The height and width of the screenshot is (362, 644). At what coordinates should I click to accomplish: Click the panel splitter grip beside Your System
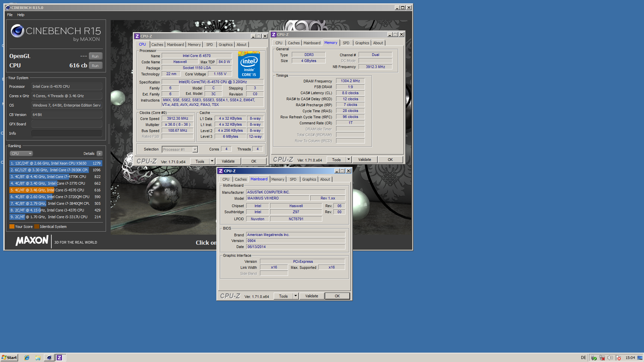coord(108,134)
